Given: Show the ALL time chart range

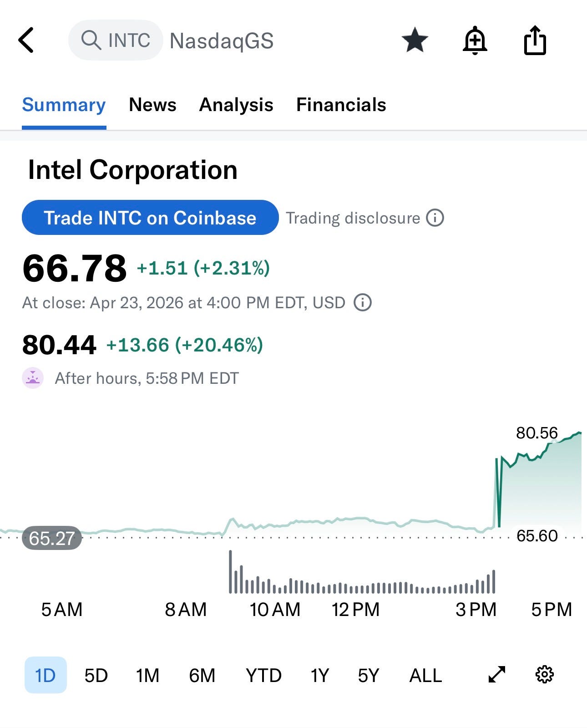Looking at the screenshot, I should [425, 675].
